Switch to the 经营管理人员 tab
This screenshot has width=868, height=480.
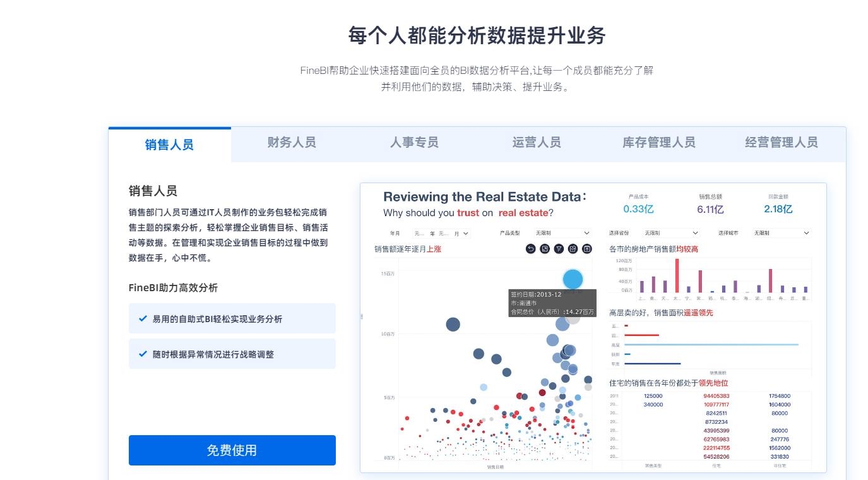pyautogui.click(x=782, y=143)
